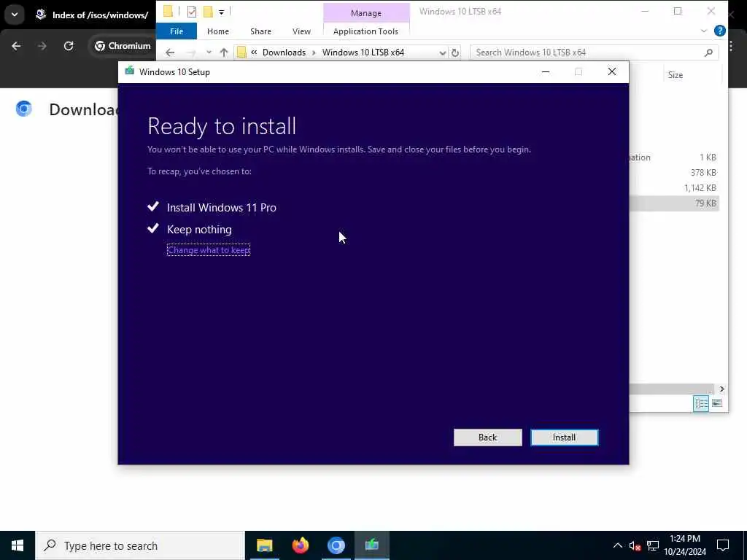Viewport: 747px width, 560px height.
Task: Select the Manage contextual tab
Action: coord(366,13)
